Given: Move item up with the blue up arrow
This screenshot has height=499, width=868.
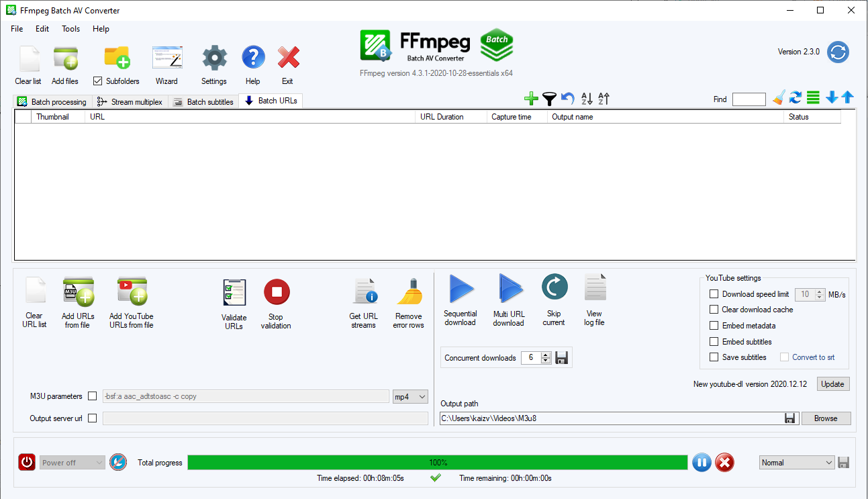Looking at the screenshot, I should (847, 98).
